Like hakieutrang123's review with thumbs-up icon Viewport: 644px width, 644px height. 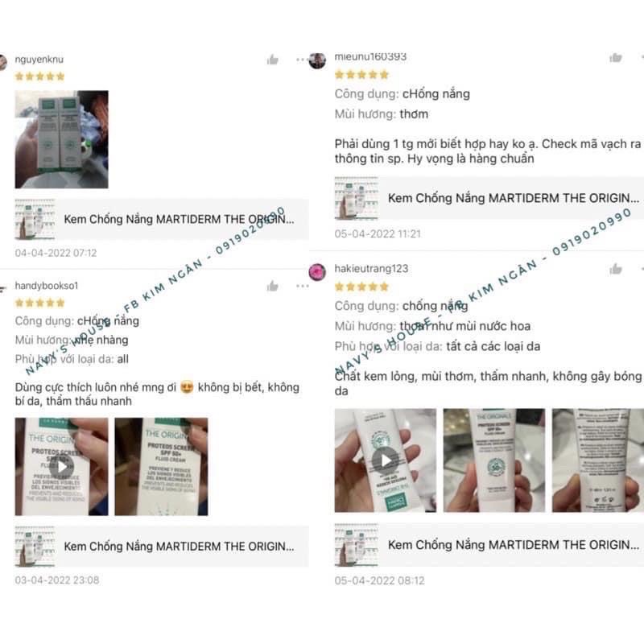(616, 269)
